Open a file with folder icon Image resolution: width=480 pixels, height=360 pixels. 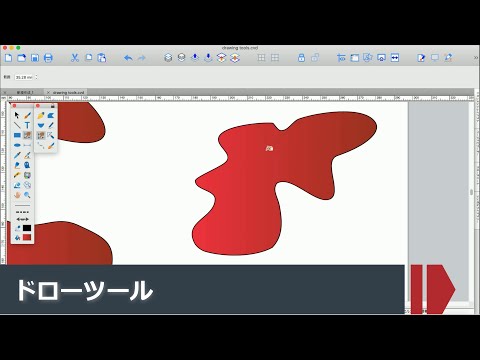pos(22,58)
